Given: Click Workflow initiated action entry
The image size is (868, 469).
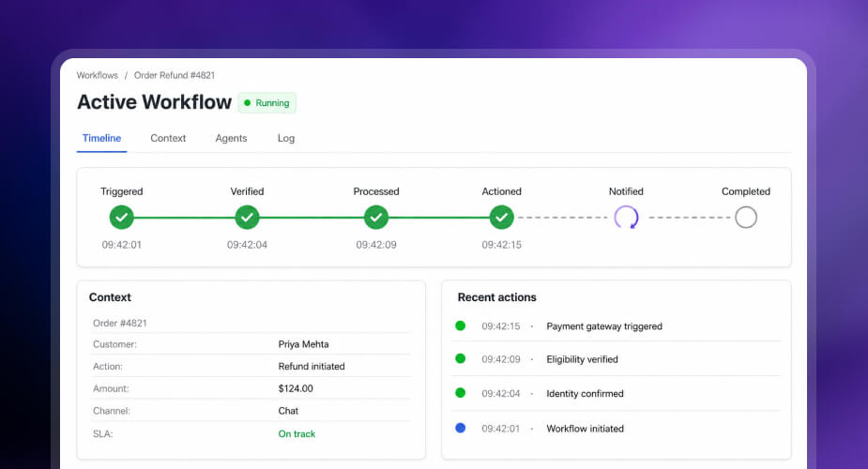Looking at the screenshot, I should (x=586, y=429).
